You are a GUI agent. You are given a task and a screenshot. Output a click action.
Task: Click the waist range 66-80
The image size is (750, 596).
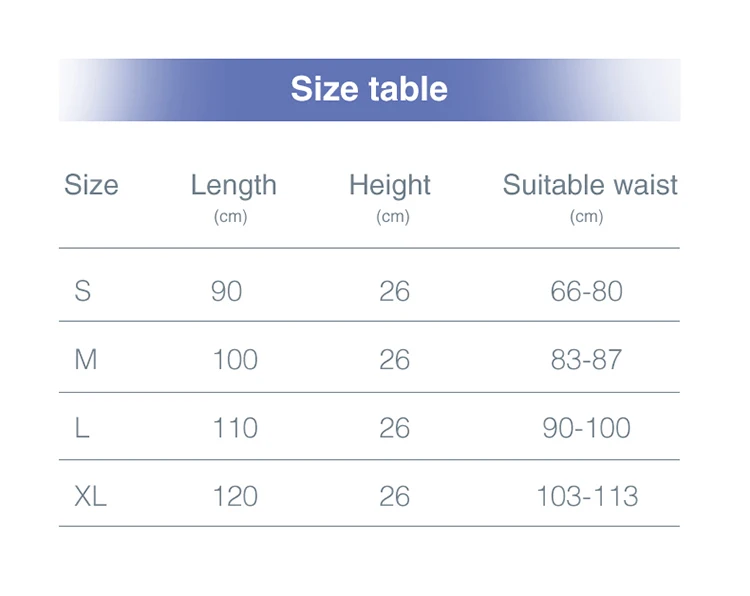pyautogui.click(x=587, y=291)
